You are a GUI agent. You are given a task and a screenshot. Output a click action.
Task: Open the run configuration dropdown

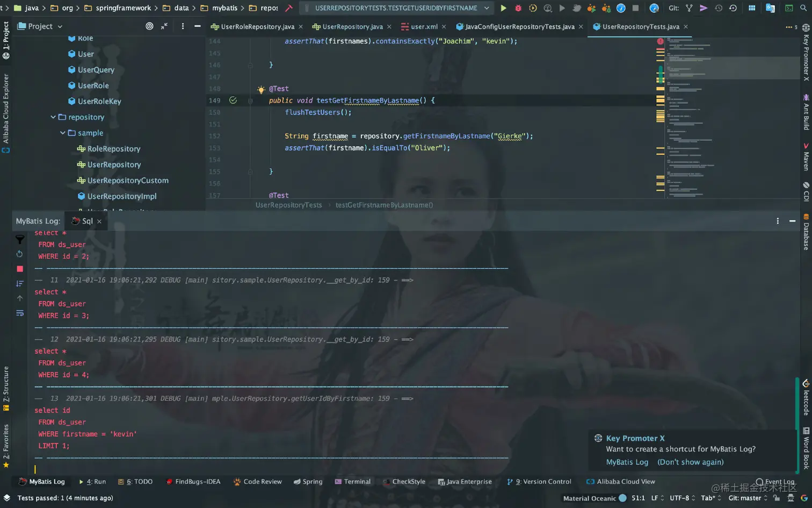(x=397, y=8)
